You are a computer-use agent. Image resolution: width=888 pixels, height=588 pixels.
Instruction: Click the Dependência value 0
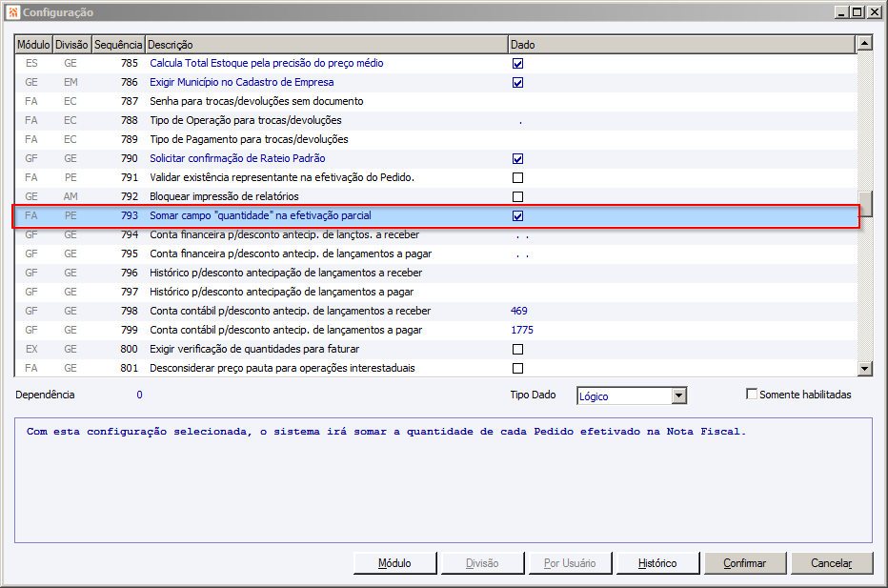click(139, 395)
